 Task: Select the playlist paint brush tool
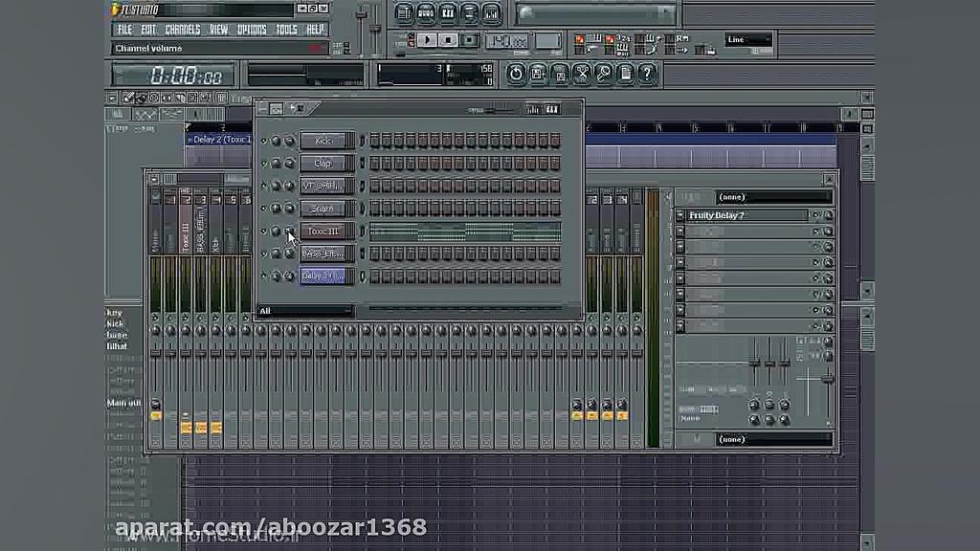tap(142, 99)
